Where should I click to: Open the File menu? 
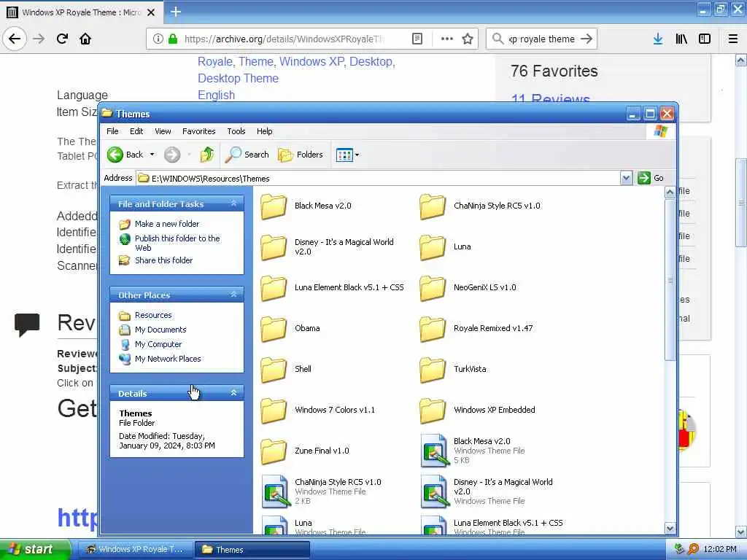pyautogui.click(x=112, y=131)
